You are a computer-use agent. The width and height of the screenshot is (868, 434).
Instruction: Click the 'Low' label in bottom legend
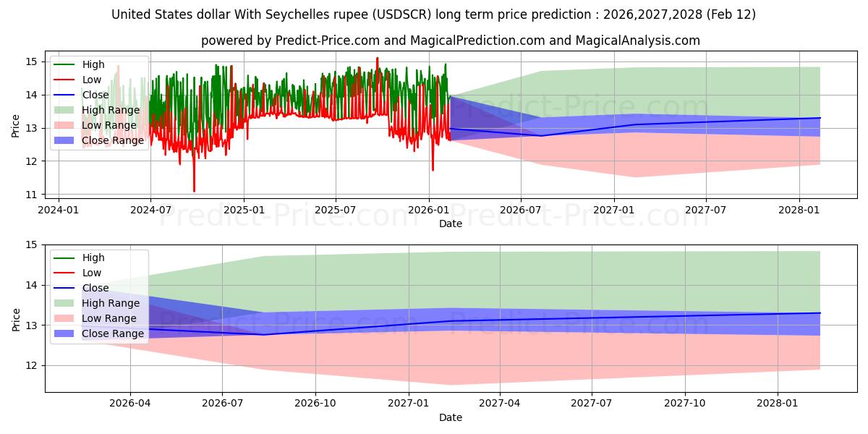click(93, 273)
